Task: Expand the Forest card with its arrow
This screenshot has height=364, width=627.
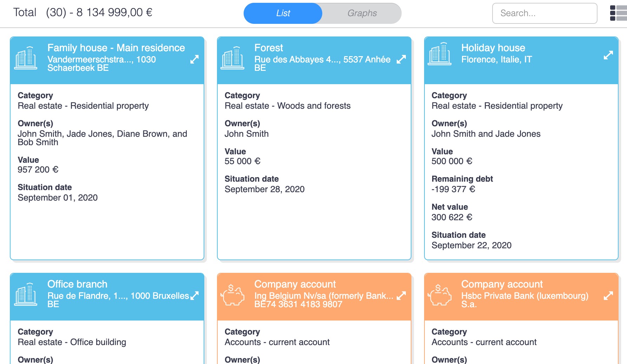Action: click(401, 59)
